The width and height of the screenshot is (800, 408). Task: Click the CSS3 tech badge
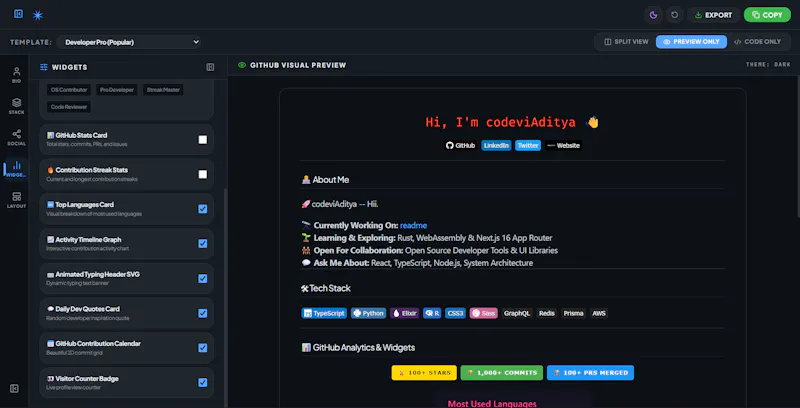pyautogui.click(x=455, y=313)
